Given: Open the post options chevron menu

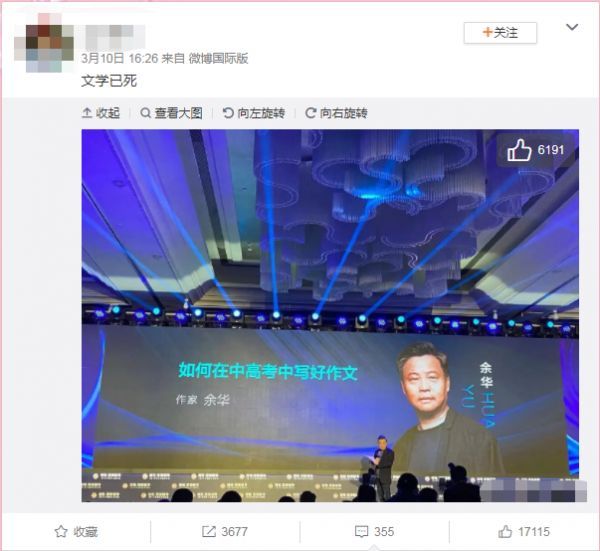Looking at the screenshot, I should 572,27.
